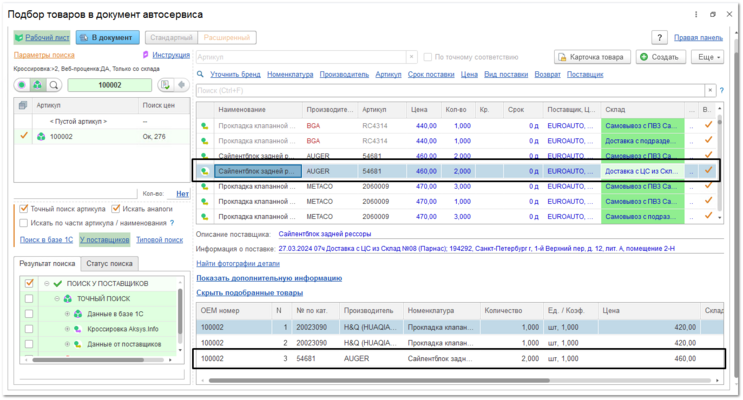Click the Уточнить бренд filter link
Screen dimensions: 743x400
click(236, 74)
